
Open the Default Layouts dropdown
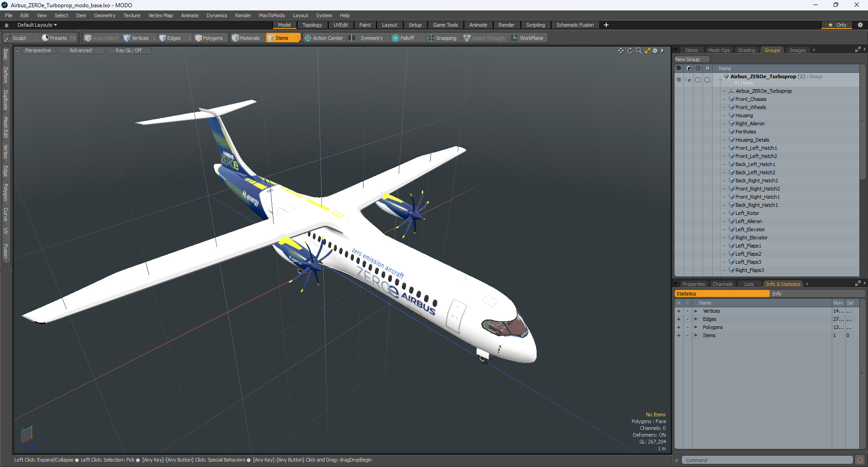(37, 25)
